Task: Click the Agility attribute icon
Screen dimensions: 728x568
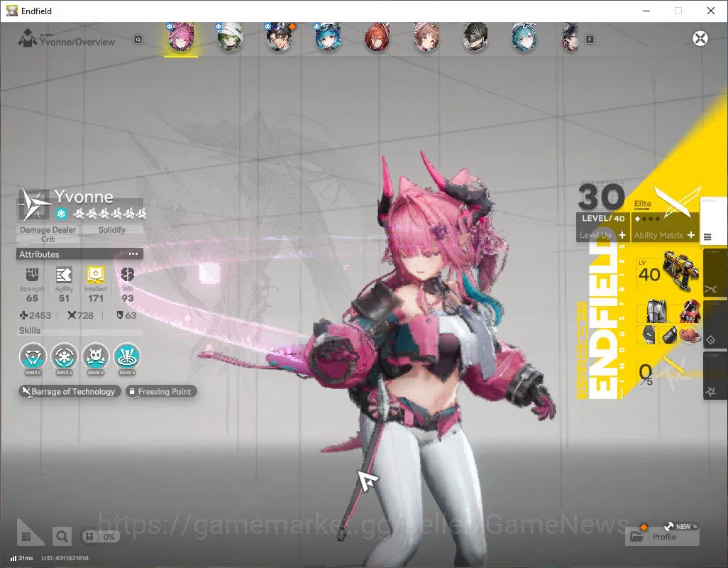Action: [64, 275]
